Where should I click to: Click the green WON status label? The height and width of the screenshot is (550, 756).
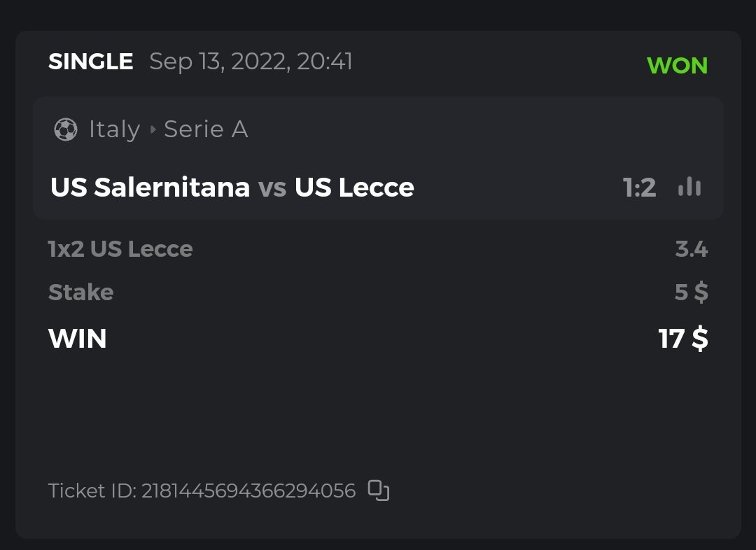[x=677, y=66]
